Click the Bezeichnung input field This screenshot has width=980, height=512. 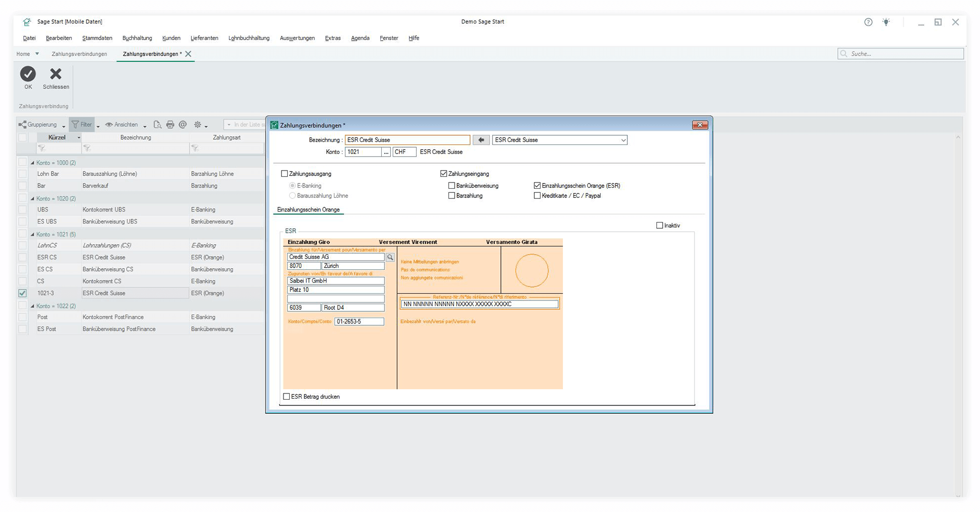tap(407, 140)
